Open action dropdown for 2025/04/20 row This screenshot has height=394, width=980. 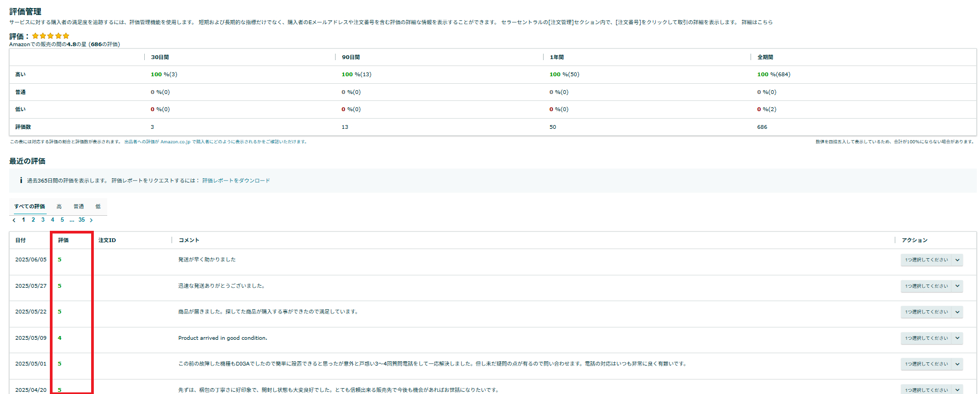click(932, 390)
